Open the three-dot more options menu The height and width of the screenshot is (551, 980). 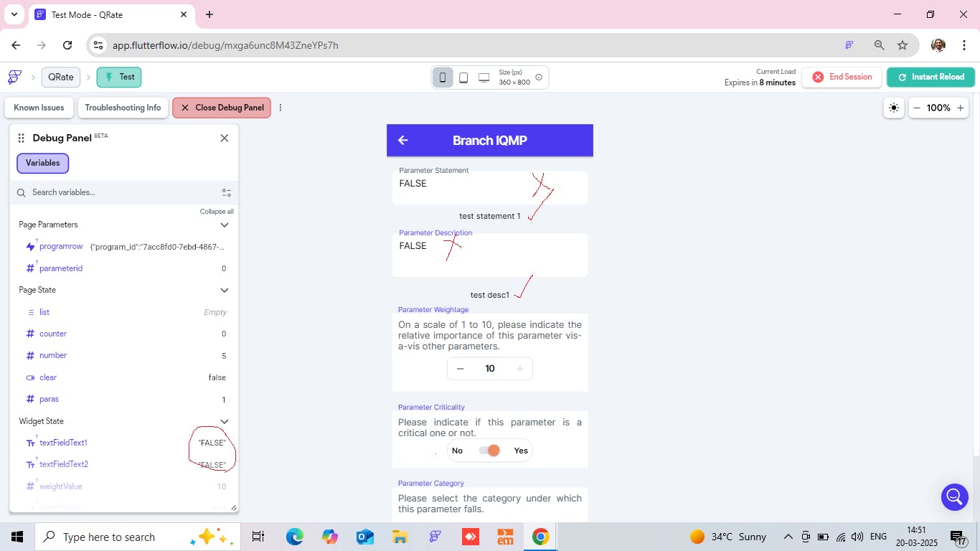tap(281, 108)
